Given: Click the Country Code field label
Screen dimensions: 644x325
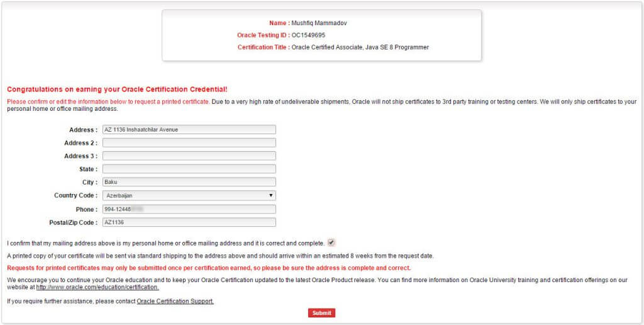Looking at the screenshot, I should tap(75, 196).
